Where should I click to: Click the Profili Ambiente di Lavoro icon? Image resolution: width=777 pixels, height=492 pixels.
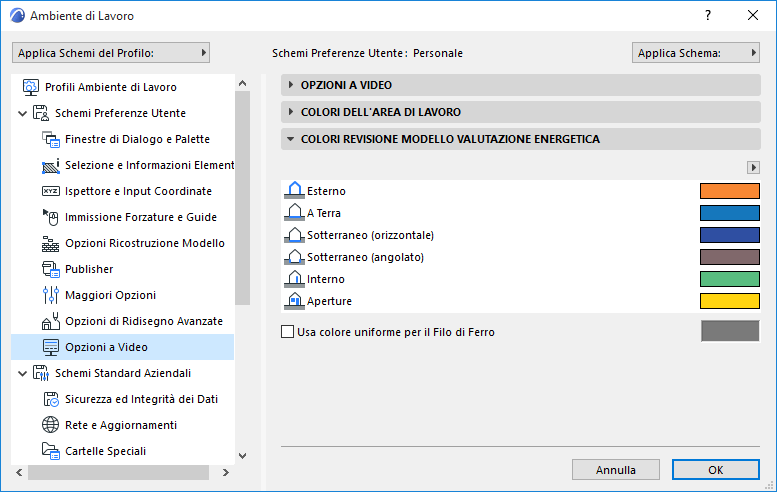[31, 87]
